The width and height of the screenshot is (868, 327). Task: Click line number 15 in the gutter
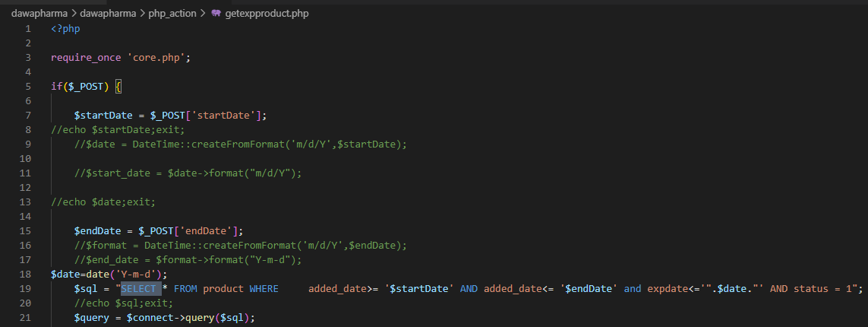26,230
